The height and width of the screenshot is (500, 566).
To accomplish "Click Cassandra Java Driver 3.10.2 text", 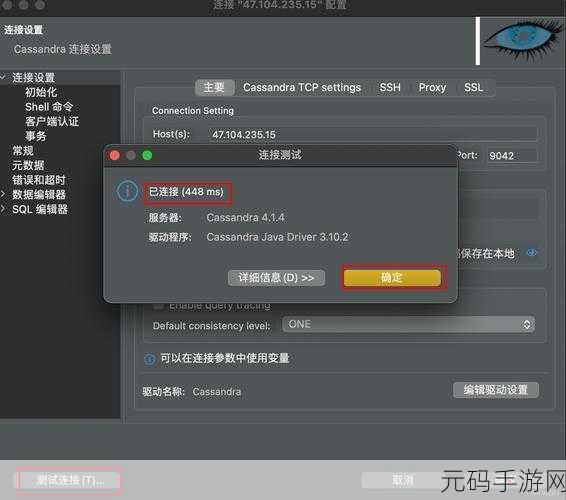I will click(277, 237).
